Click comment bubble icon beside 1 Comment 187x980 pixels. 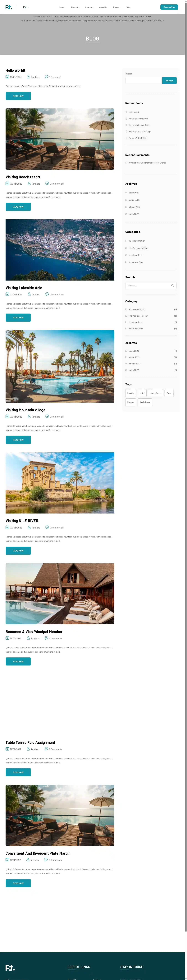click(46, 77)
